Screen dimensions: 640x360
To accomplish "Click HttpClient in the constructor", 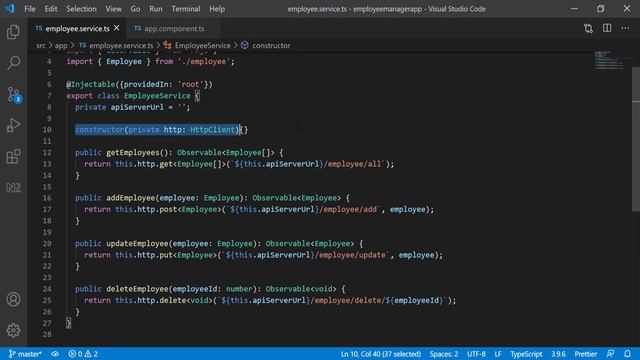I will tap(213, 130).
